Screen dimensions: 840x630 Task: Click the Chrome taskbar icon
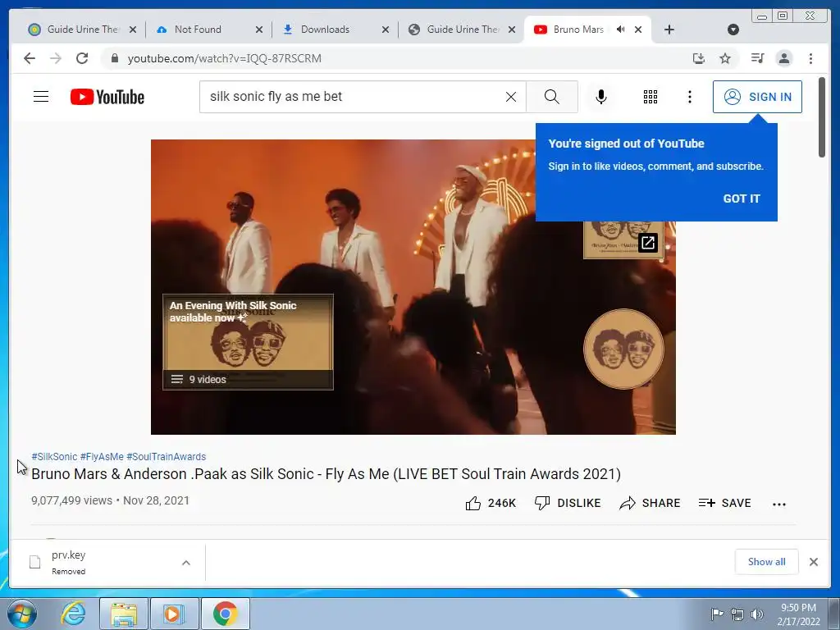(225, 614)
